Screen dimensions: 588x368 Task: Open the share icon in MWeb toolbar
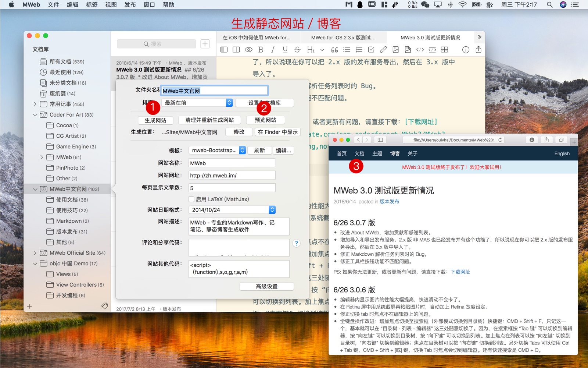pyautogui.click(x=478, y=49)
